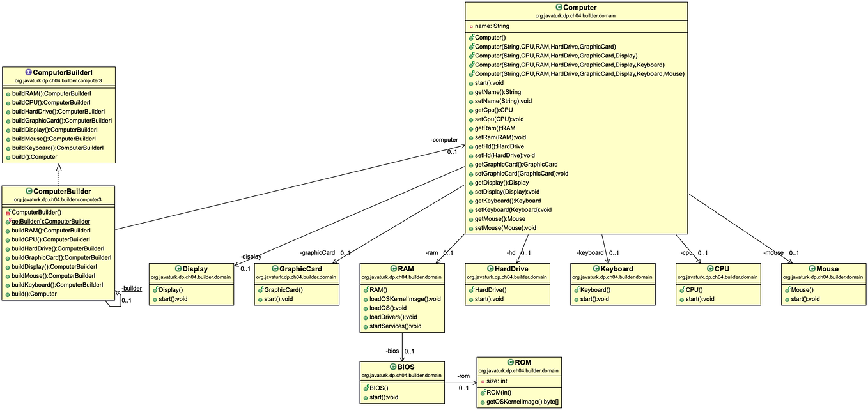This screenshot has width=868, height=410.
Task: Click the method icon before start():void in CPU
Action: point(681,299)
